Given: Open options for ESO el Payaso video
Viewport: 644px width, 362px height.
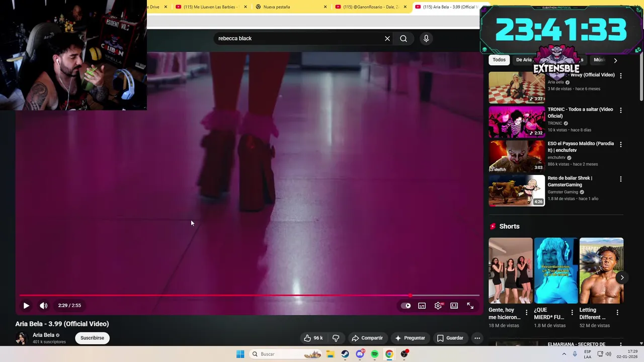Looking at the screenshot, I should click(620, 144).
